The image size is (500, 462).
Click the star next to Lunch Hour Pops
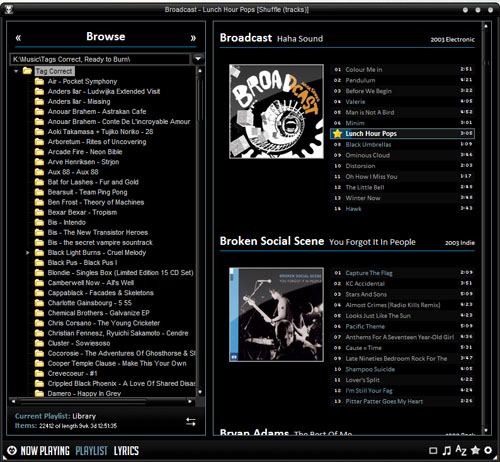pos(337,133)
